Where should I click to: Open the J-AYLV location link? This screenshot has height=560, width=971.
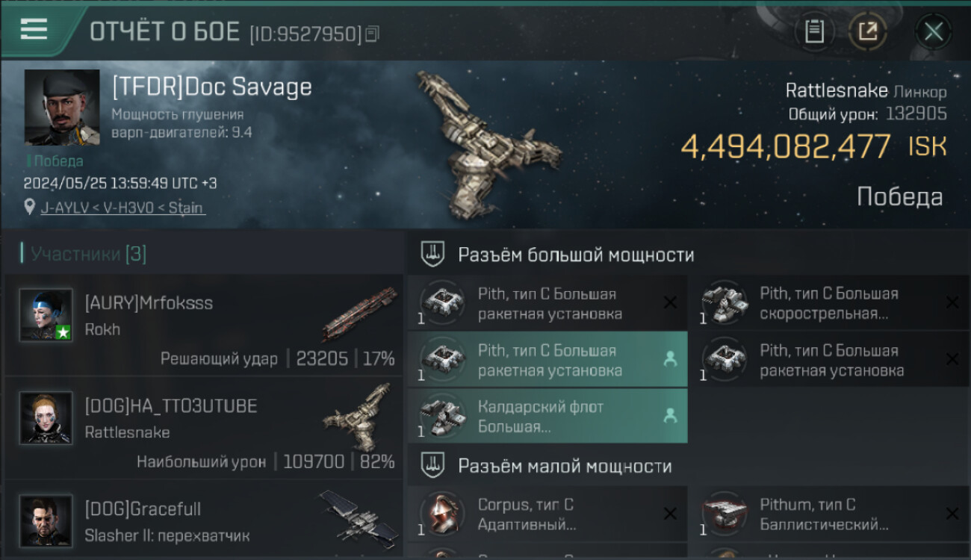(x=122, y=208)
